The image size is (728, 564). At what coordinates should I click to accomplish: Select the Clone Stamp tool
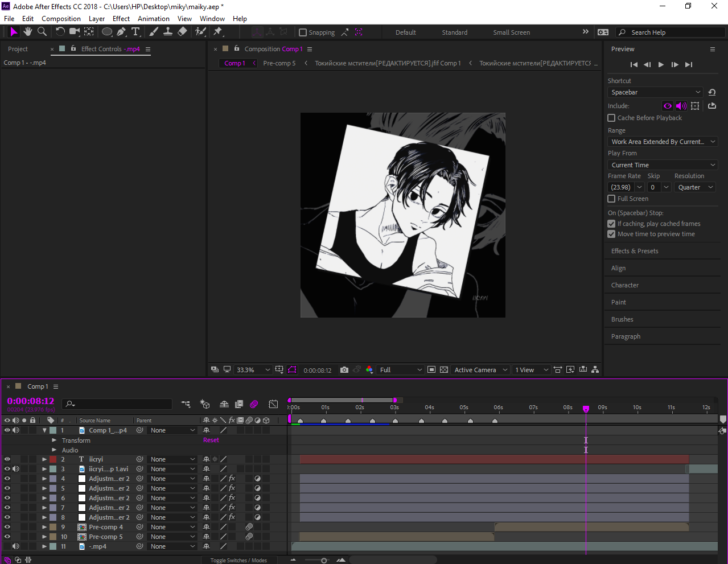pyautogui.click(x=168, y=32)
